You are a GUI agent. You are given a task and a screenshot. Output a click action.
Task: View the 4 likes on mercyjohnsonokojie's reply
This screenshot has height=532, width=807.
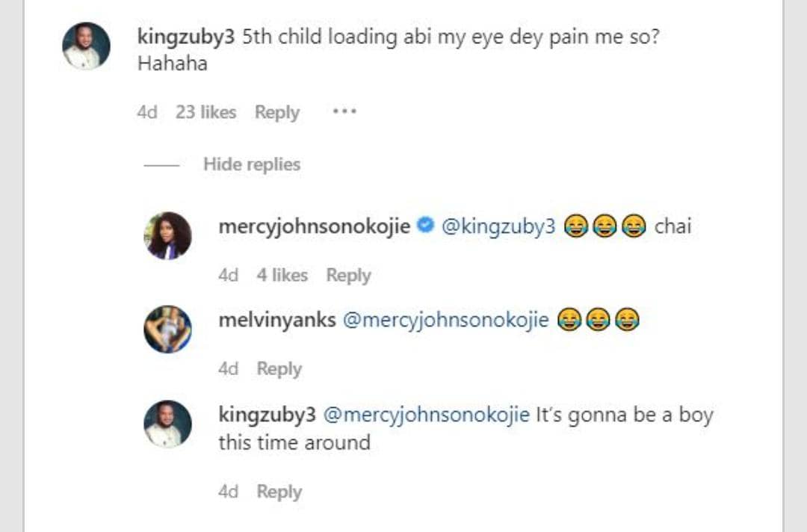pos(282,276)
